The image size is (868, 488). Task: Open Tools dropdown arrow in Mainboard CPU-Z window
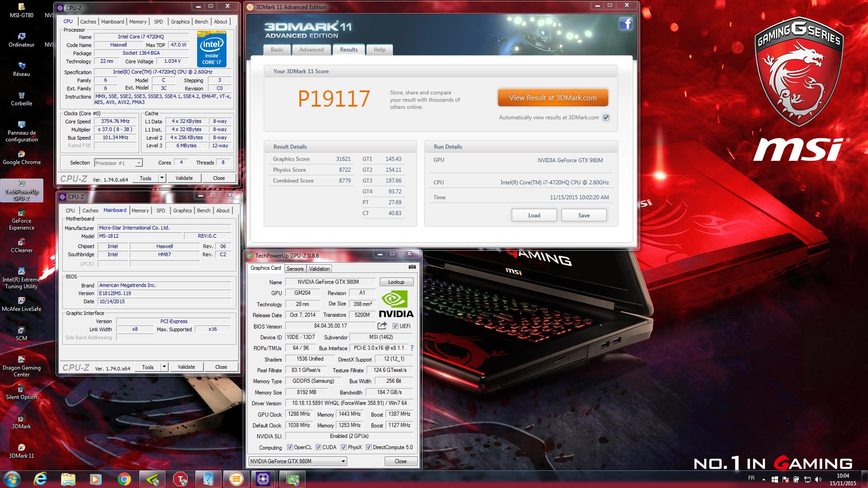(164, 367)
